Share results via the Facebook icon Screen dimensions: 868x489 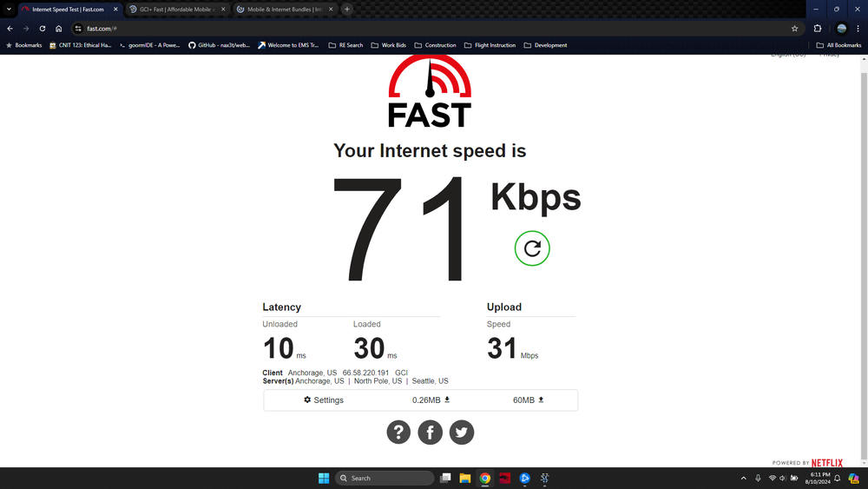(431, 432)
